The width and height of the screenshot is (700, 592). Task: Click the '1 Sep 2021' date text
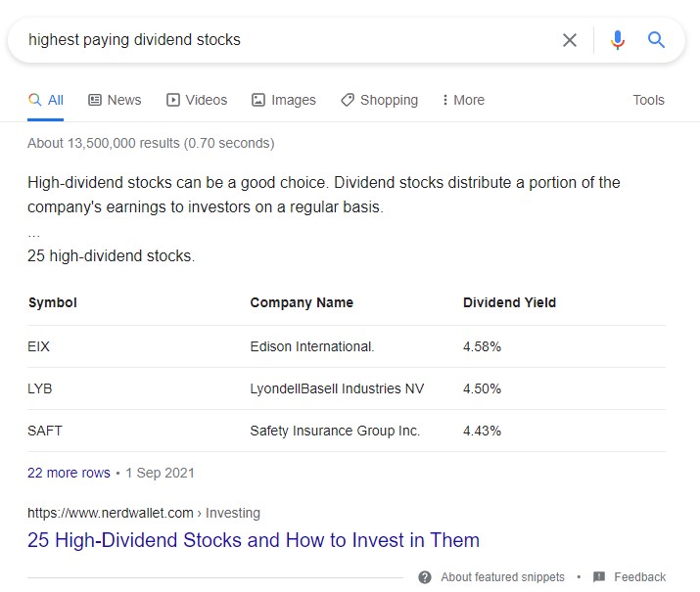(160, 473)
